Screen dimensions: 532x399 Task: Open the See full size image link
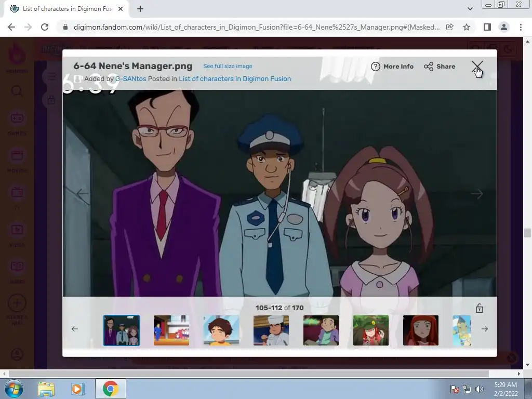[228, 66]
